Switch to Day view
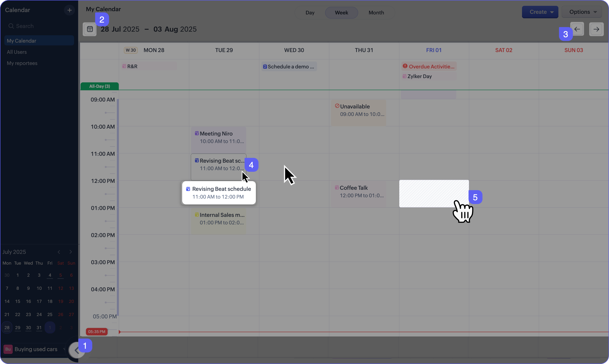609x364 pixels. pos(310,12)
